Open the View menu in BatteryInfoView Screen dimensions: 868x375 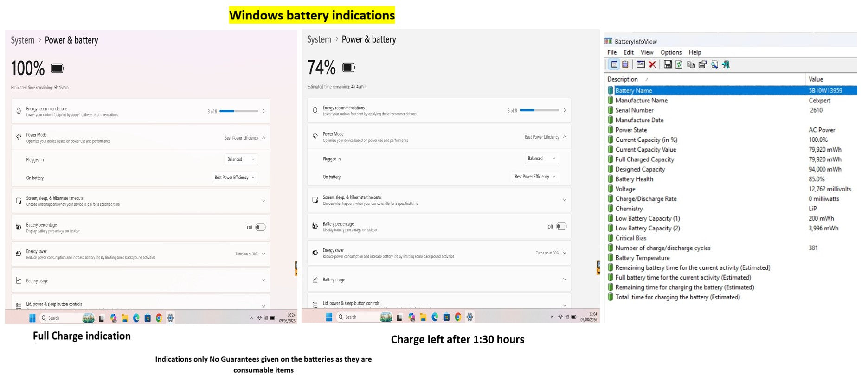click(x=647, y=52)
